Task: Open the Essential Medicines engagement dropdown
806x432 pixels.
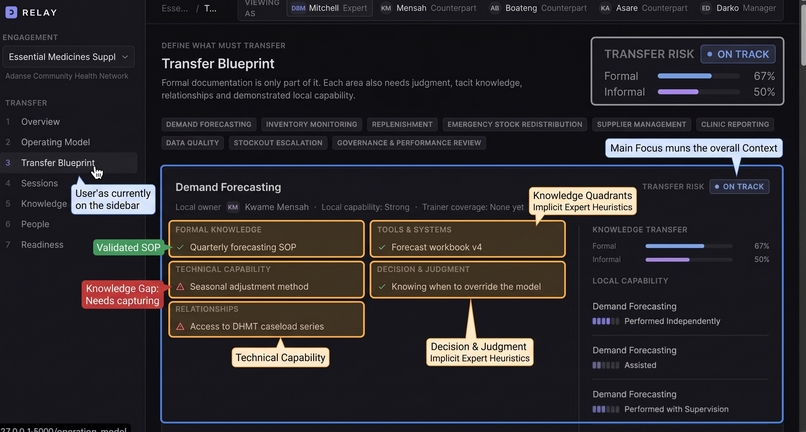Action: [x=68, y=57]
